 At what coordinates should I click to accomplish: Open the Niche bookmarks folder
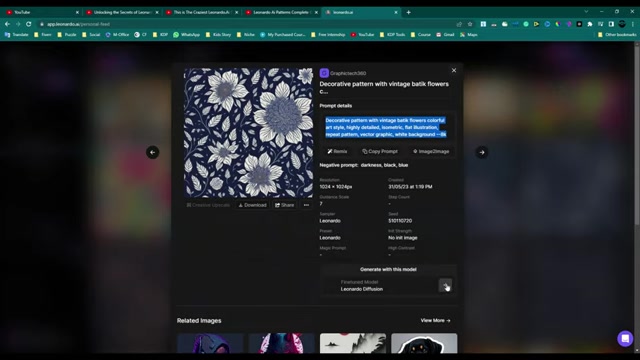click(245, 35)
